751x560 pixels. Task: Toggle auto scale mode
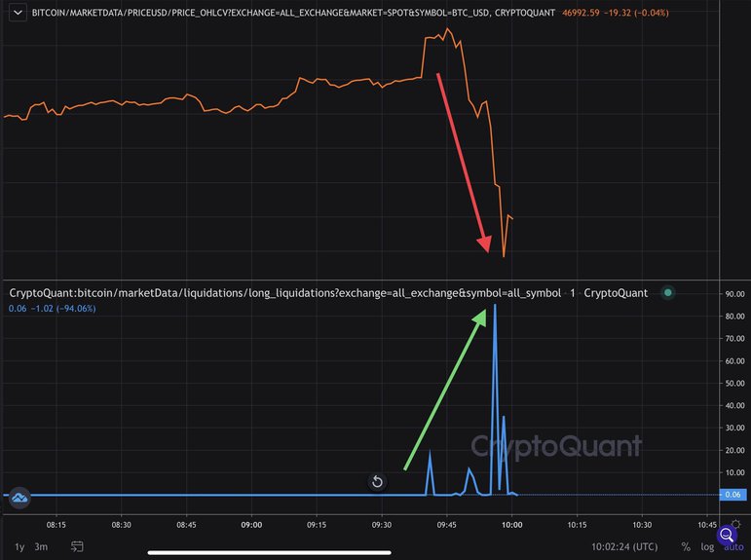(x=733, y=547)
